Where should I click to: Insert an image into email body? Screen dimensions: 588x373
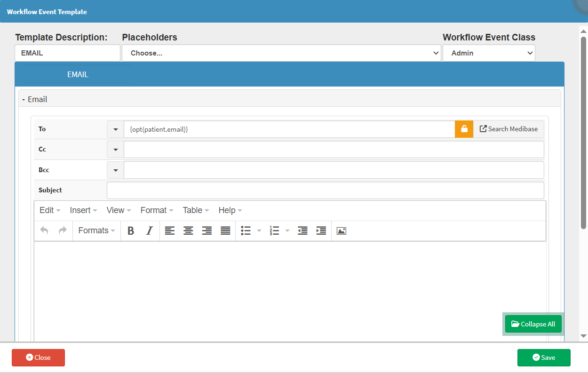[x=342, y=231]
